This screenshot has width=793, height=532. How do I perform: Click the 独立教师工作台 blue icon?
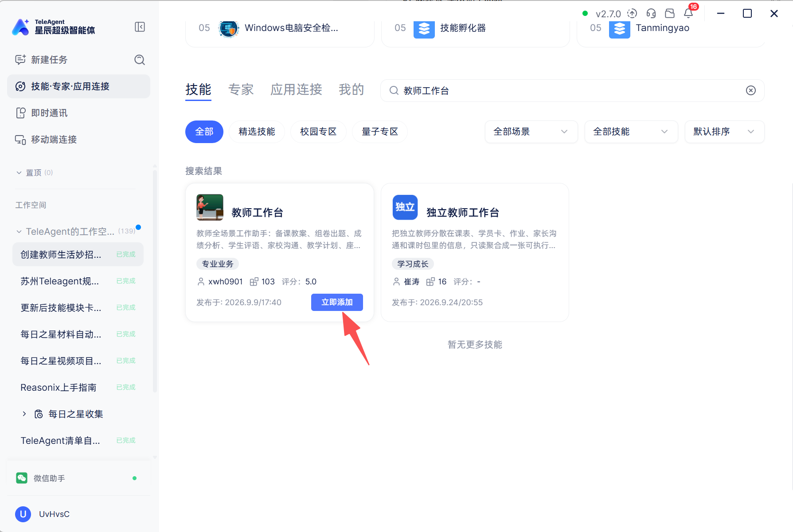405,207
